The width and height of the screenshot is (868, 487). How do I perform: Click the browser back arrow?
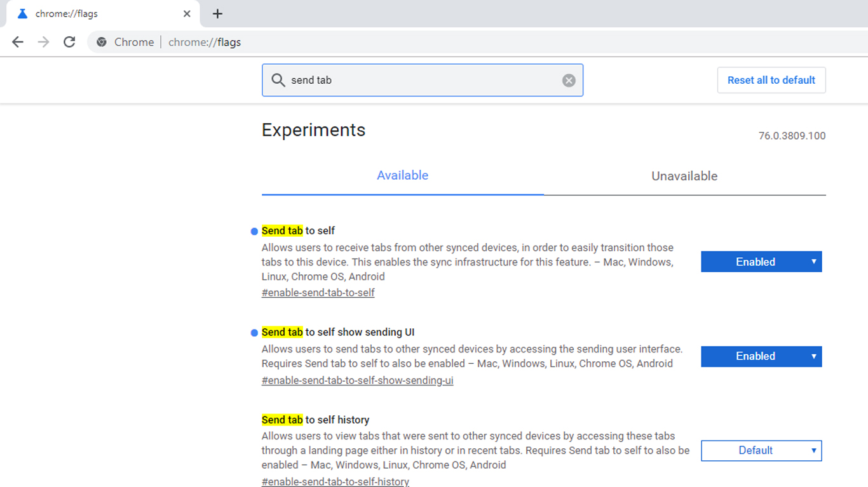coord(18,42)
